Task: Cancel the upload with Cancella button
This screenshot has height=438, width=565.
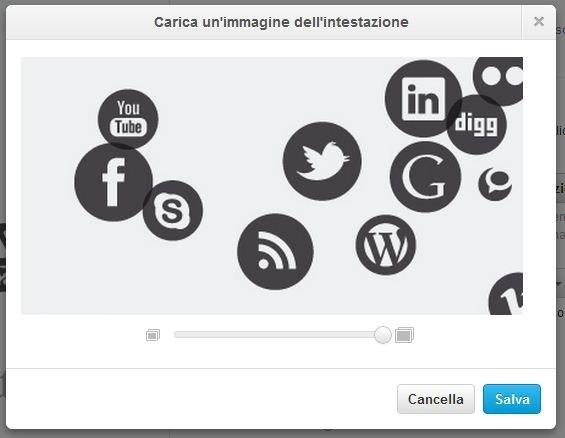Action: tap(436, 399)
